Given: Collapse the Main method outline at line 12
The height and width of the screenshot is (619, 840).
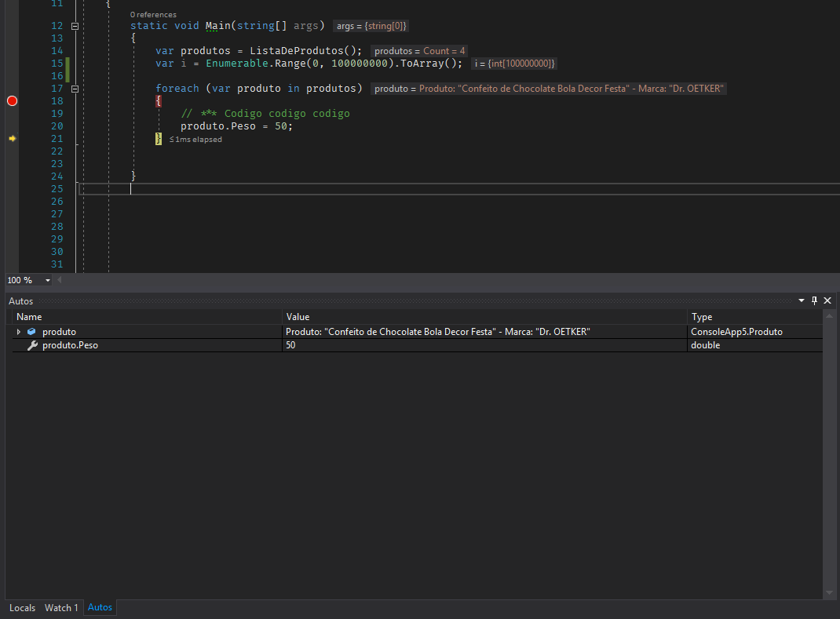Looking at the screenshot, I should tap(75, 26).
